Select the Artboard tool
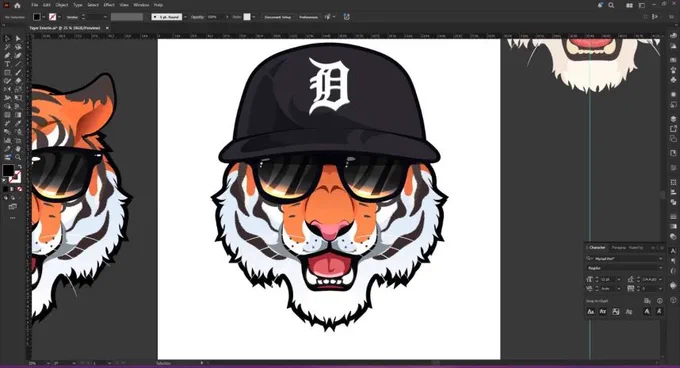 click(18, 140)
